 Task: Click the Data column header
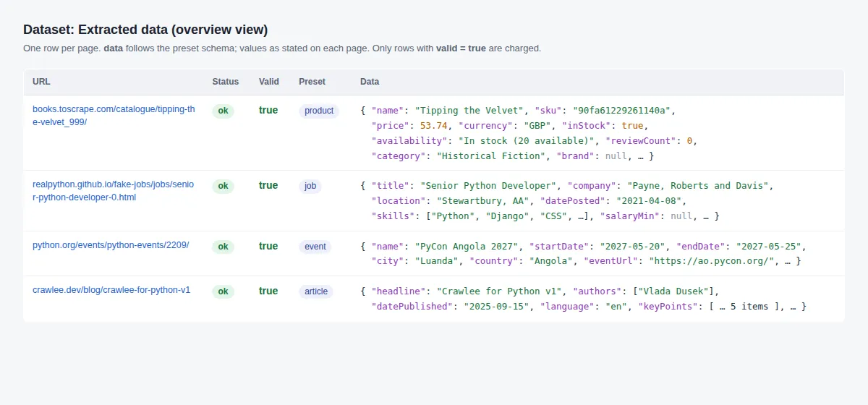coord(370,82)
